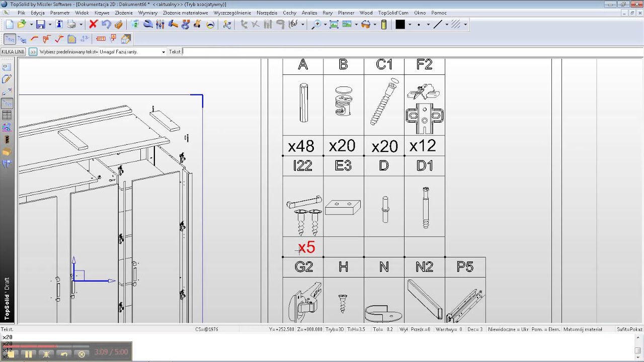Click the zoom magnifier icon
The height and width of the screenshot is (362, 644).
click(x=316, y=24)
